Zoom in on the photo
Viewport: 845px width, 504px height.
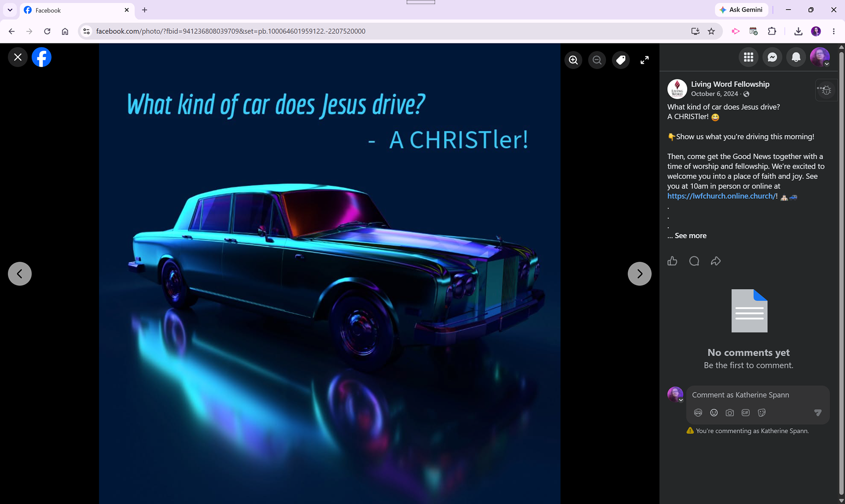573,60
